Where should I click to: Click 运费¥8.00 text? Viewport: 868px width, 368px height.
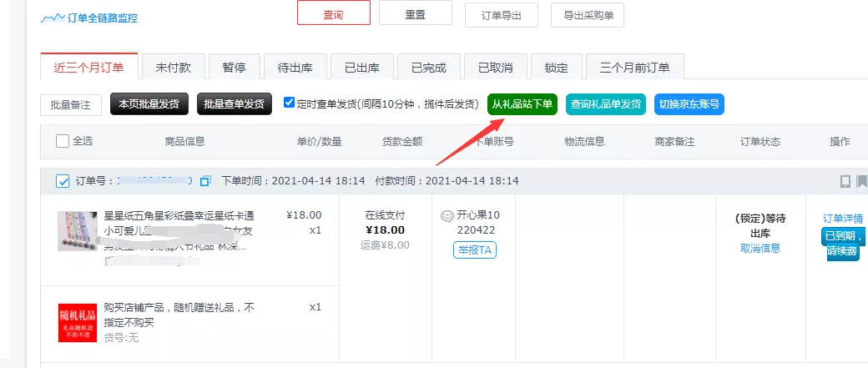click(x=386, y=244)
